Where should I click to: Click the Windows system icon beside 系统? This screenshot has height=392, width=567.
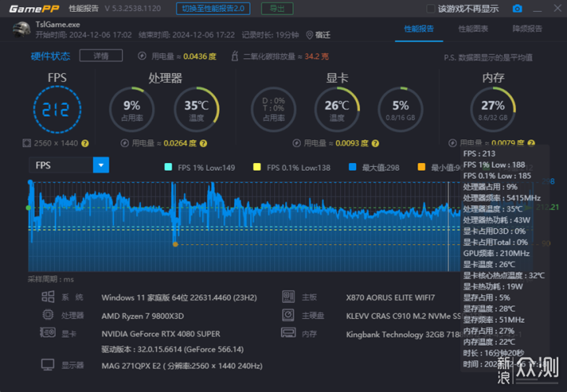(48, 297)
